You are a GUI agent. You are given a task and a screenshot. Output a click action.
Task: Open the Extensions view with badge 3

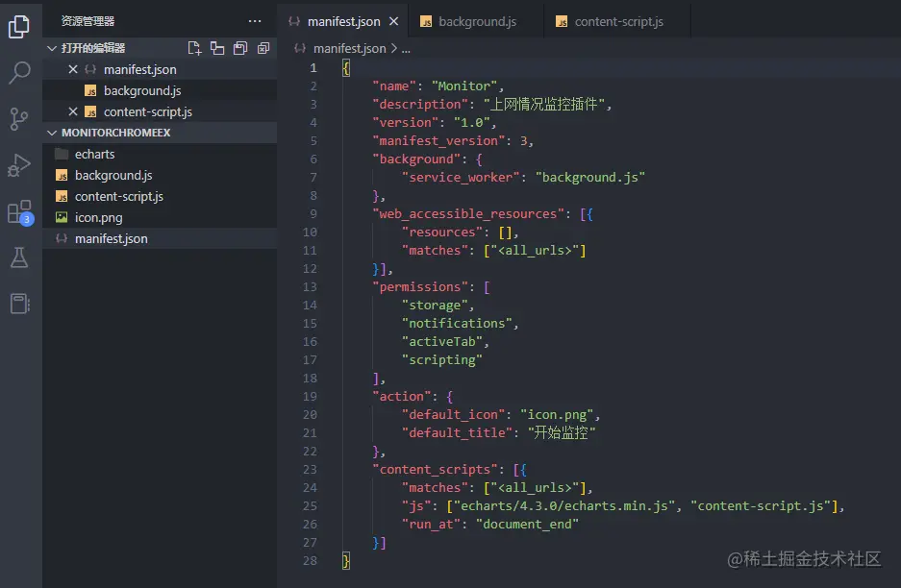[x=20, y=212]
